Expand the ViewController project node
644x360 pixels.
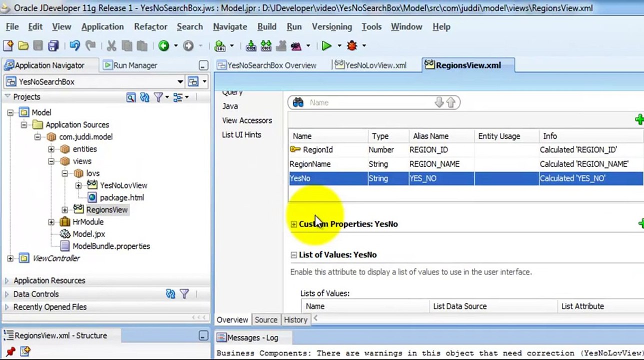(x=10, y=258)
